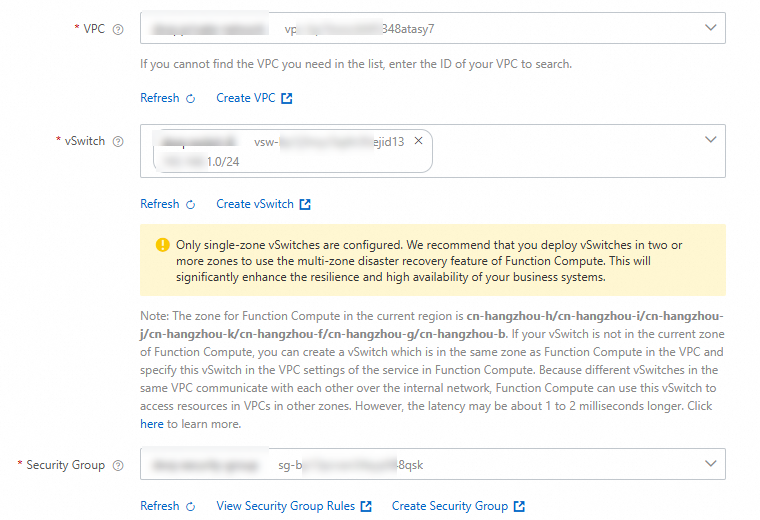Open View Security Group Rules link
Screen dimensions: 760x520
coord(285,506)
